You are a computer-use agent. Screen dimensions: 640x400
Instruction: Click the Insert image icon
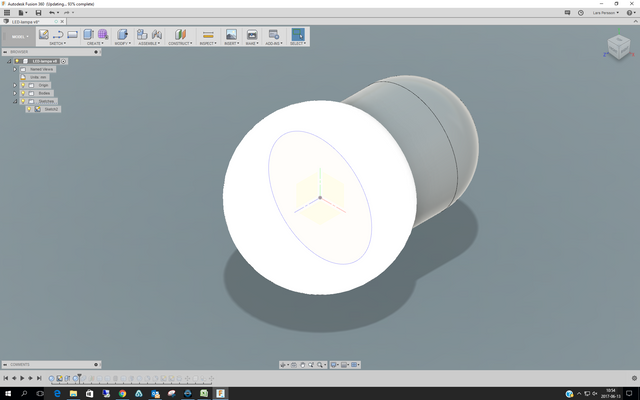coord(231,34)
